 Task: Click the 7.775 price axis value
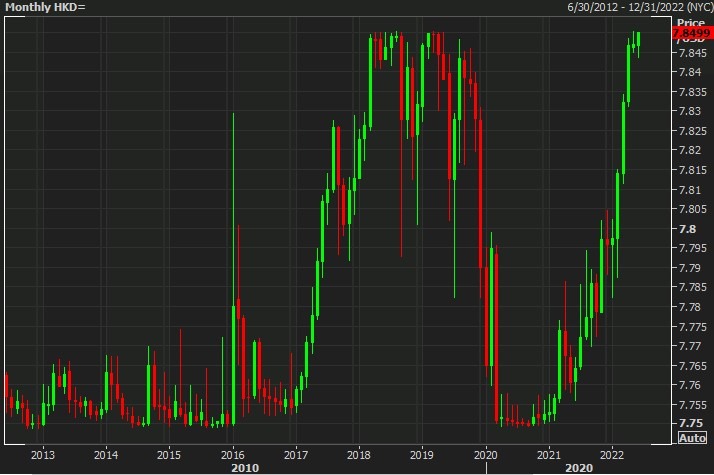(x=693, y=327)
